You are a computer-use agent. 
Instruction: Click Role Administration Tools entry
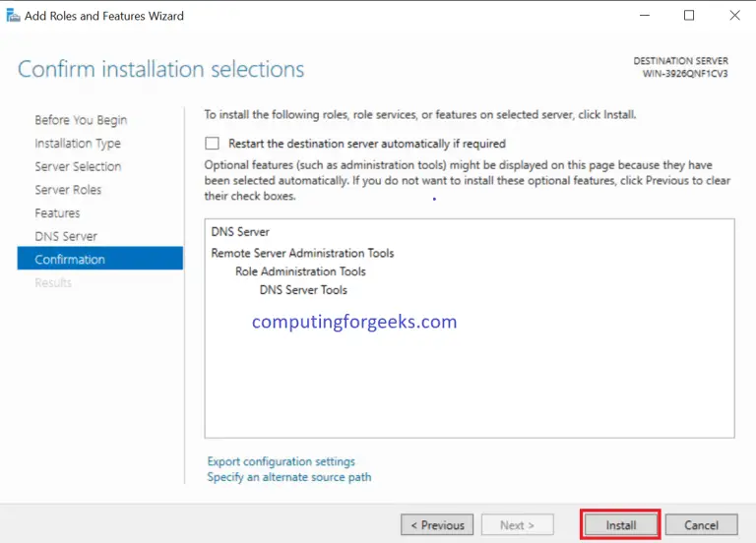tap(300, 271)
